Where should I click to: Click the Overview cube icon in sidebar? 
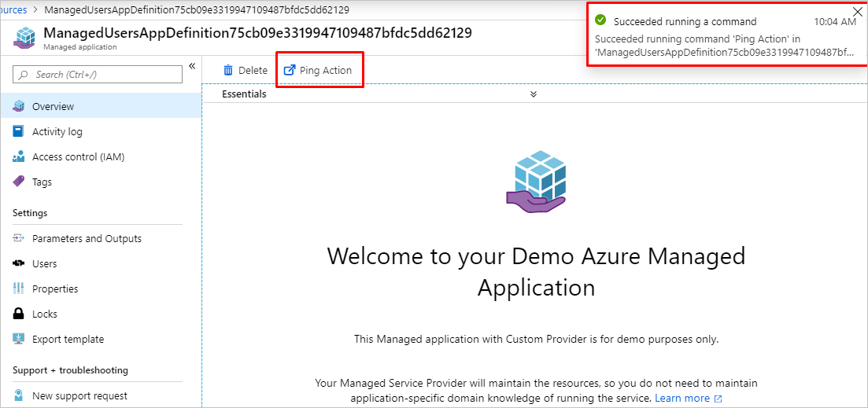tap(19, 106)
